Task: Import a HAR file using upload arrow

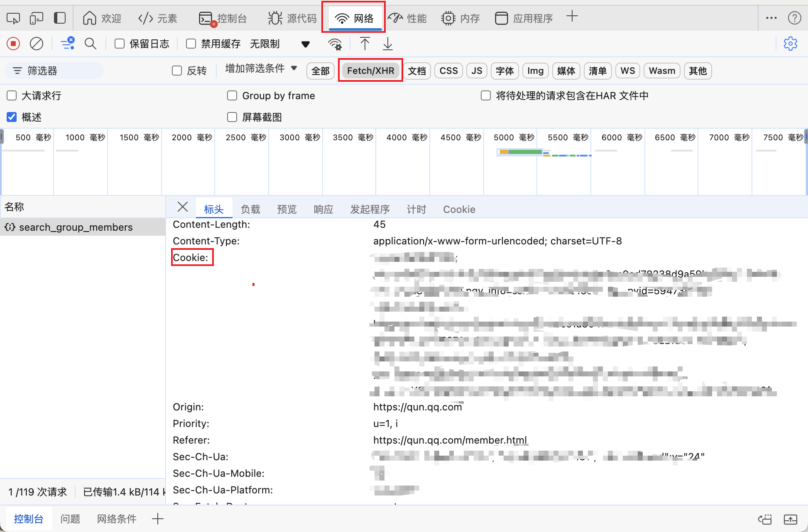Action: coord(365,44)
